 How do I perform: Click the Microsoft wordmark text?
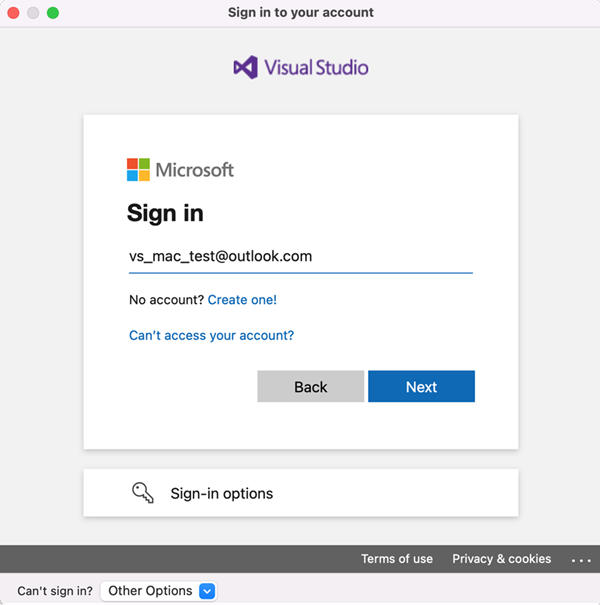[x=194, y=170]
